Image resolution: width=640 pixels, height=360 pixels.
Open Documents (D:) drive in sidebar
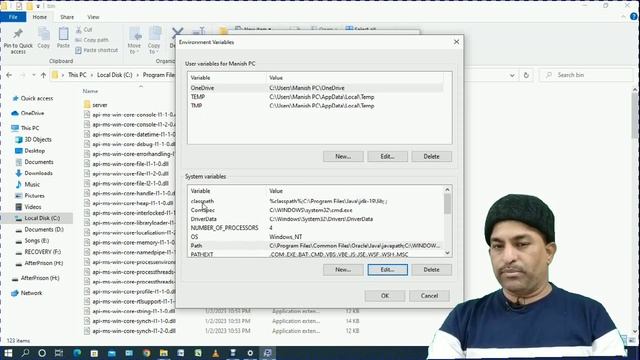point(44,229)
